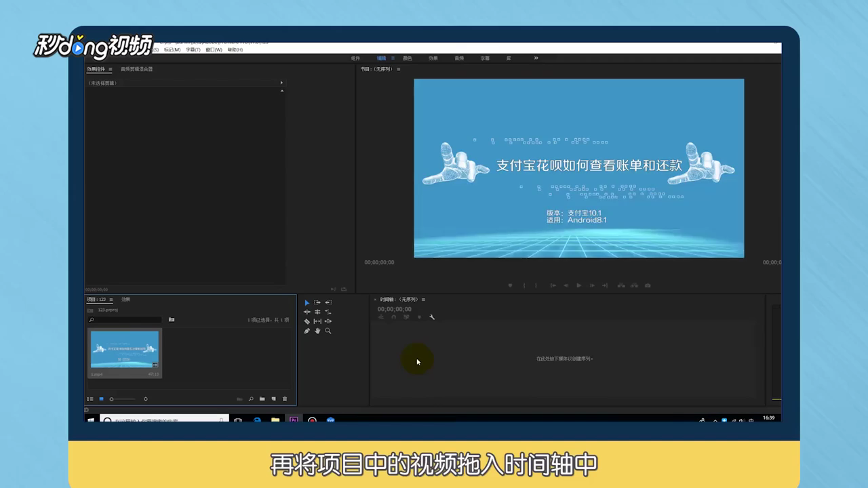868x488 pixels.
Task: Select the Pen tool
Action: click(307, 331)
